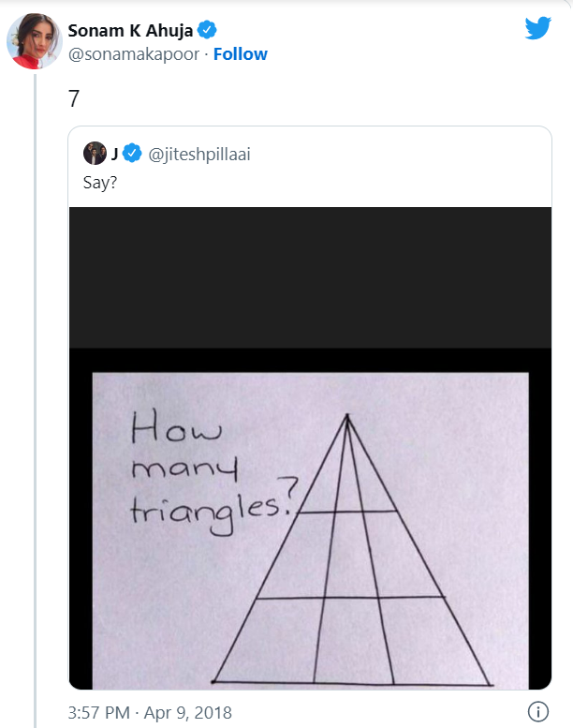The height and width of the screenshot is (728, 573).
Task: Click the Twitter bird logo
Action: click(537, 28)
